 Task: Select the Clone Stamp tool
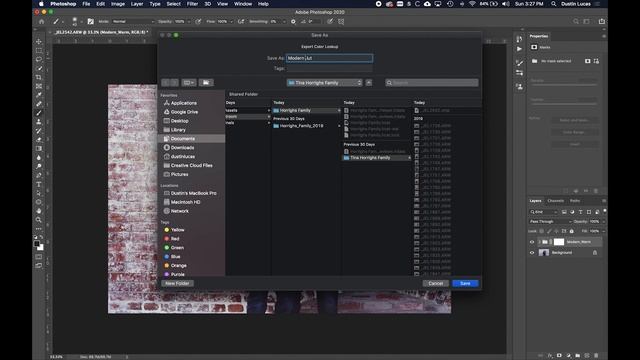click(x=39, y=122)
